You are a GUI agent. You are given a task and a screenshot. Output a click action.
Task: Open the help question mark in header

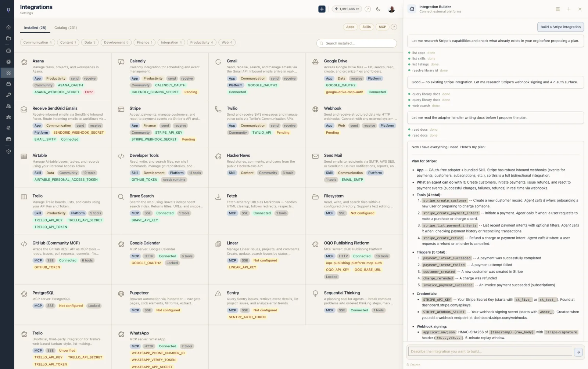pos(367,9)
